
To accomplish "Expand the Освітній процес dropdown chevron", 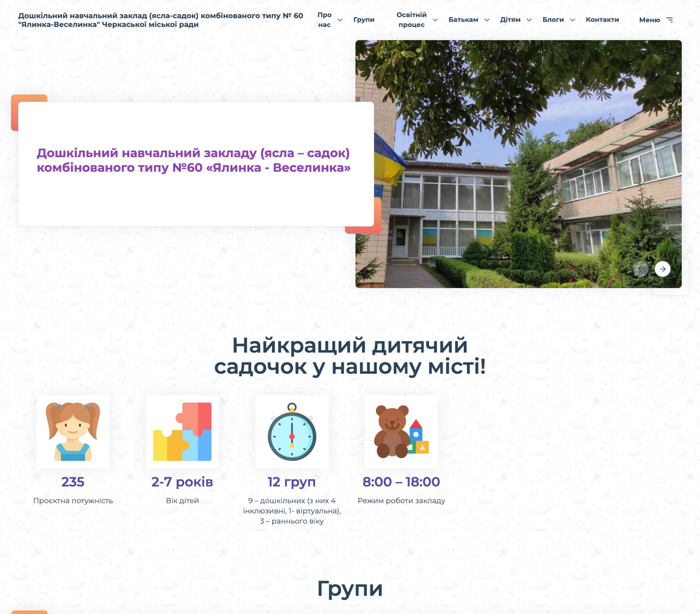I will (x=435, y=20).
